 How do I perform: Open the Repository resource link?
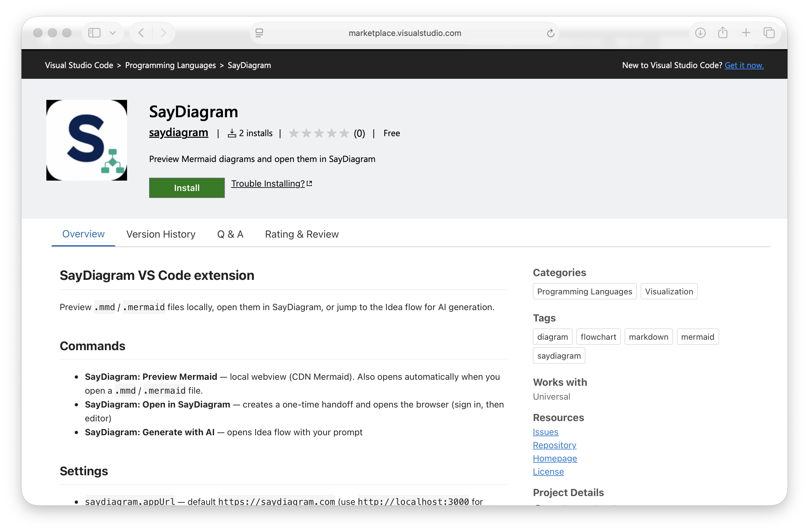click(554, 445)
